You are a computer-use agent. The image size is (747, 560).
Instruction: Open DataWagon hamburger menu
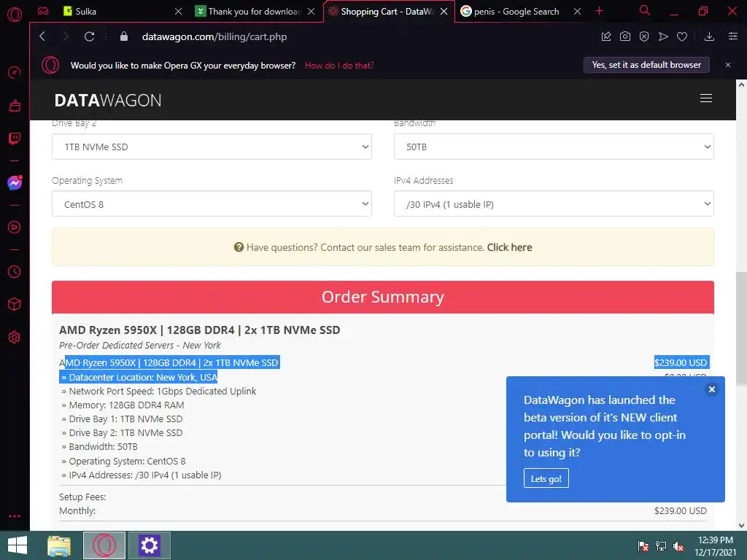tap(706, 98)
